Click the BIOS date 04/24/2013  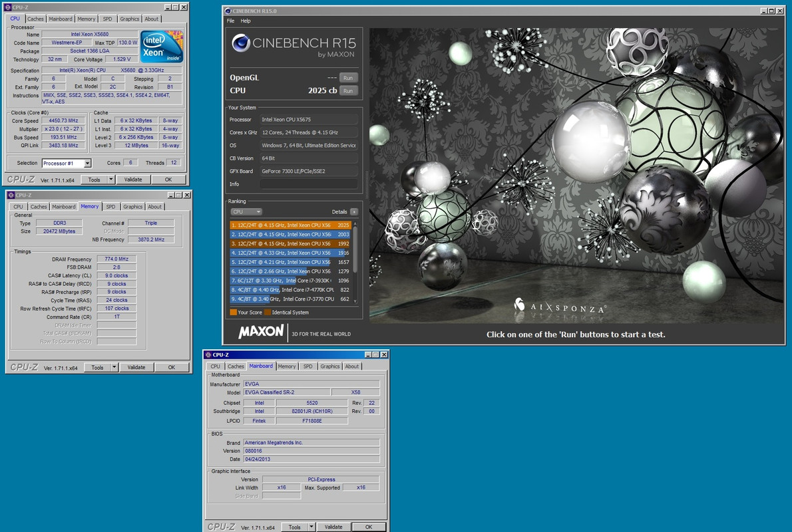point(311,460)
